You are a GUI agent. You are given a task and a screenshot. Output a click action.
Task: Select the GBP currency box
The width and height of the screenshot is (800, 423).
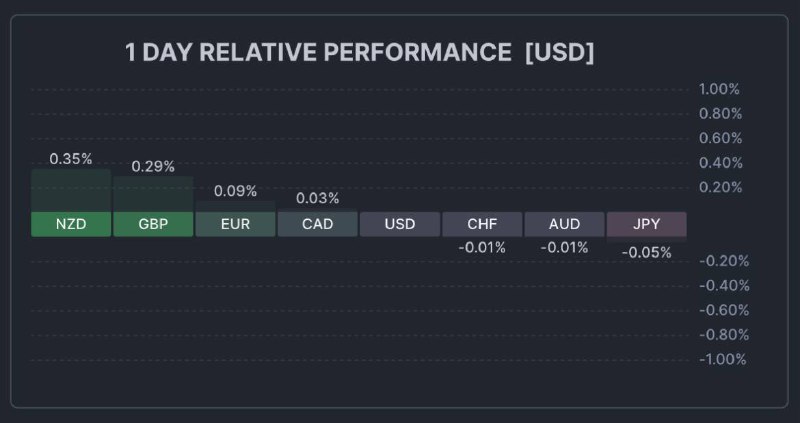153,224
